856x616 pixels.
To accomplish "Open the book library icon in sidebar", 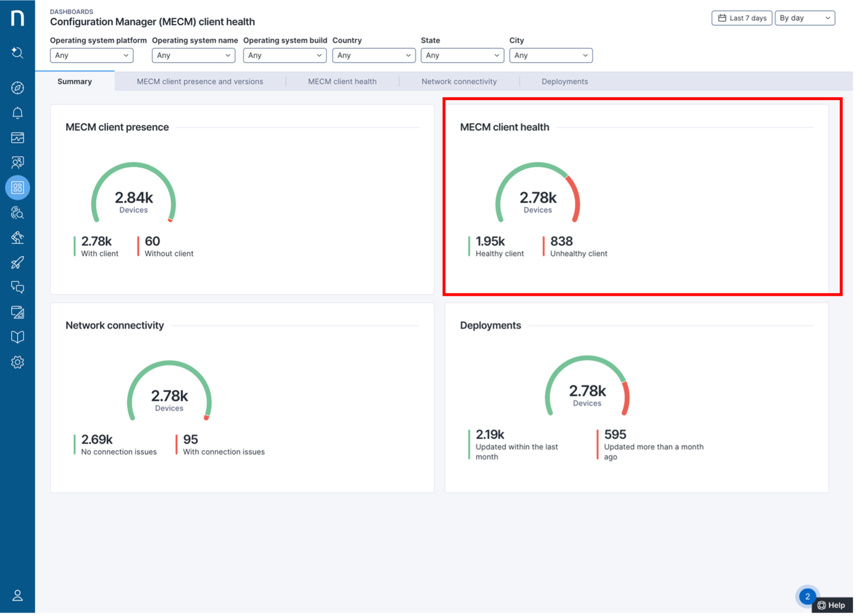I will (17, 337).
